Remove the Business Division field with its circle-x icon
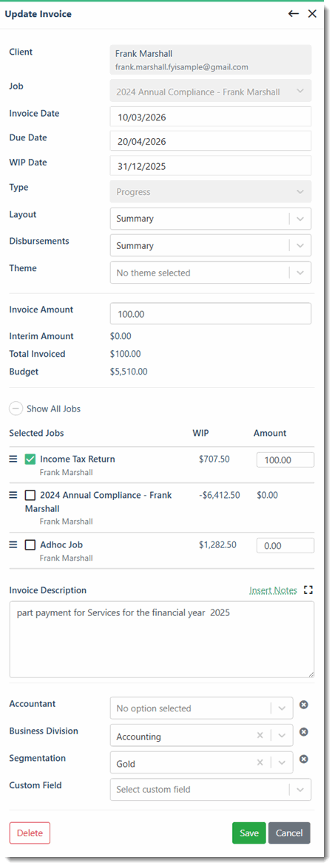The image size is (335, 868). (303, 732)
